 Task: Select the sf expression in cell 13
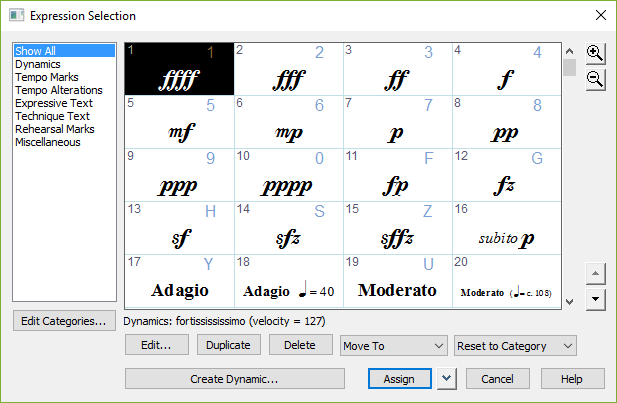(x=179, y=228)
